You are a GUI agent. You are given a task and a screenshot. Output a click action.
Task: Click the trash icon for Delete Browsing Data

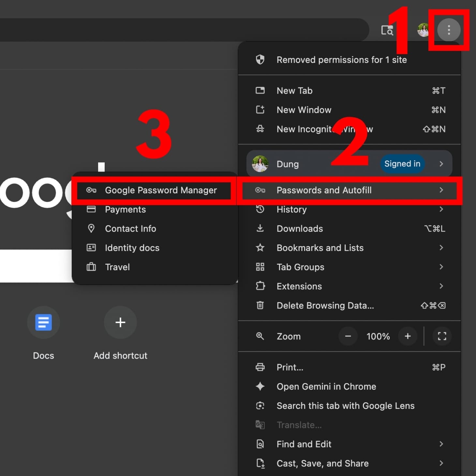click(260, 305)
